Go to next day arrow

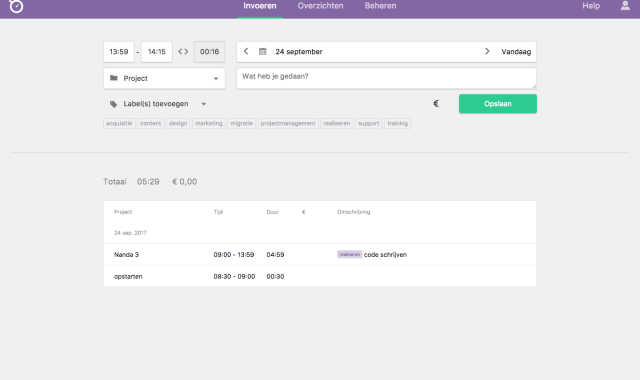(487, 51)
